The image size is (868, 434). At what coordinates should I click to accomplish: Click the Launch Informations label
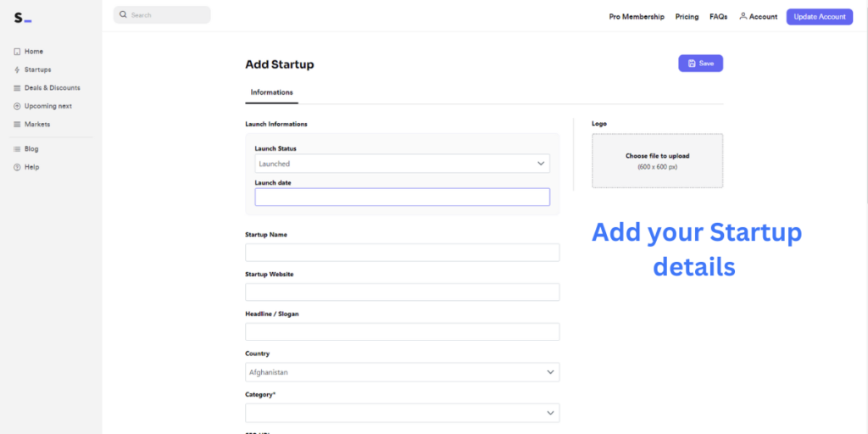click(x=276, y=124)
